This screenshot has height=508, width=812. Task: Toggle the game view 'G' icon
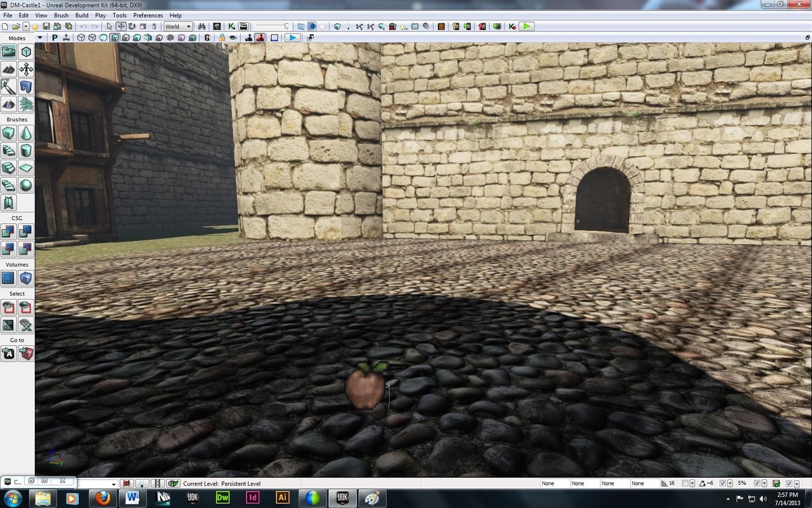pos(207,38)
